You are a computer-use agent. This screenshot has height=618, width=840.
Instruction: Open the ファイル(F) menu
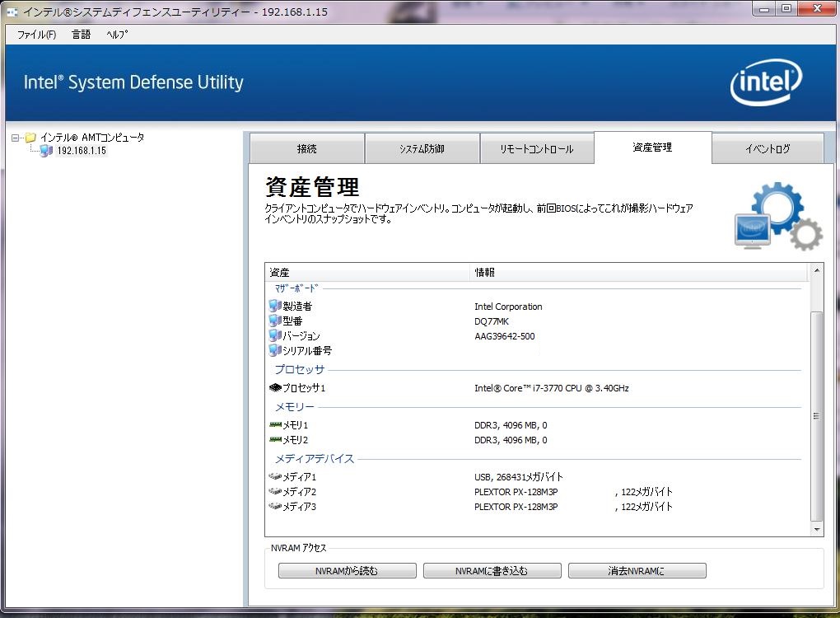(x=36, y=35)
